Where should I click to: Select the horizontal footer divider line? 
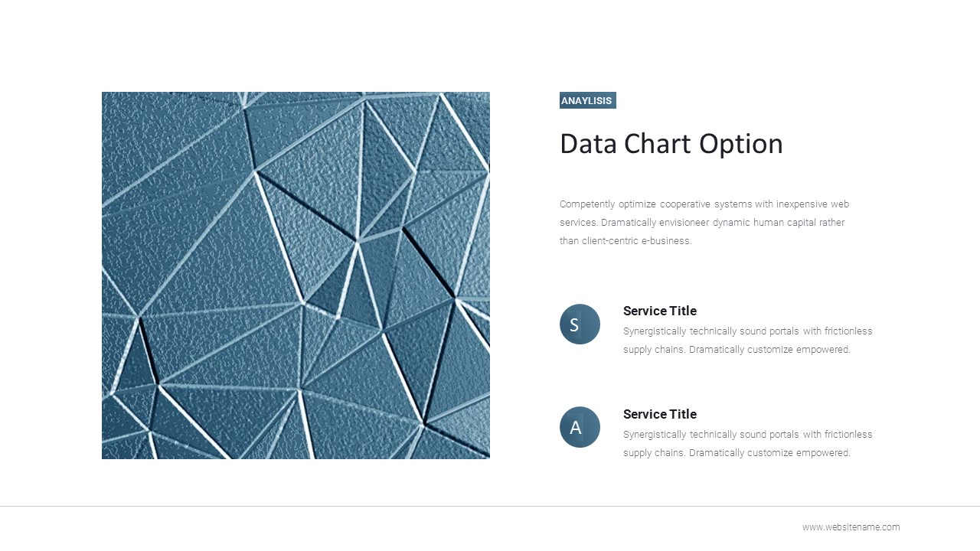[x=490, y=506]
